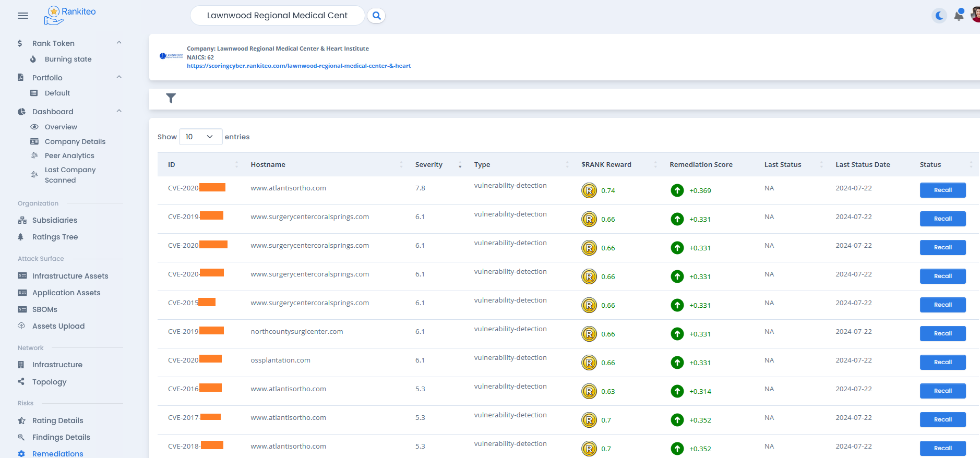The image size is (980, 458).
Task: Open Ratings Tree page
Action: [55, 237]
